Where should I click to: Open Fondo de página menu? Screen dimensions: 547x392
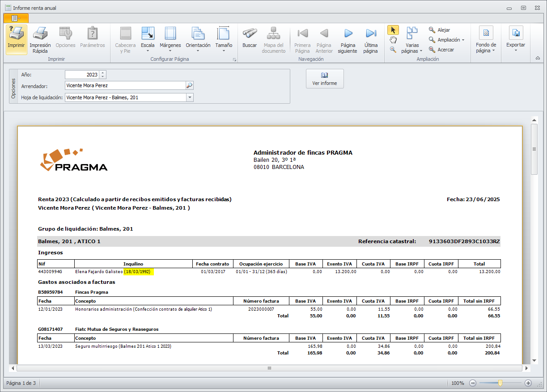point(486,39)
